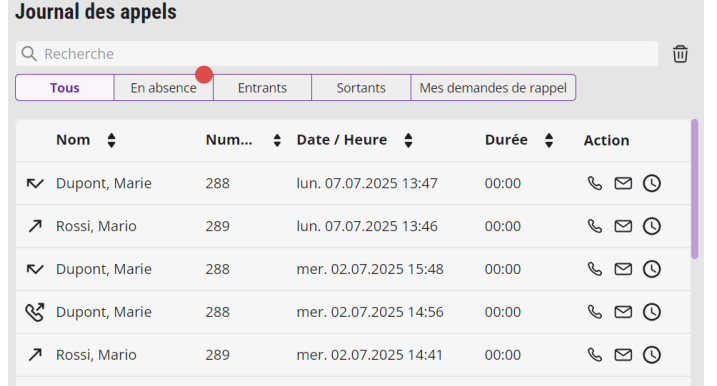Click the purple vertical scrollbar thumb
This screenshot has width=717, height=386.
coord(695,189)
